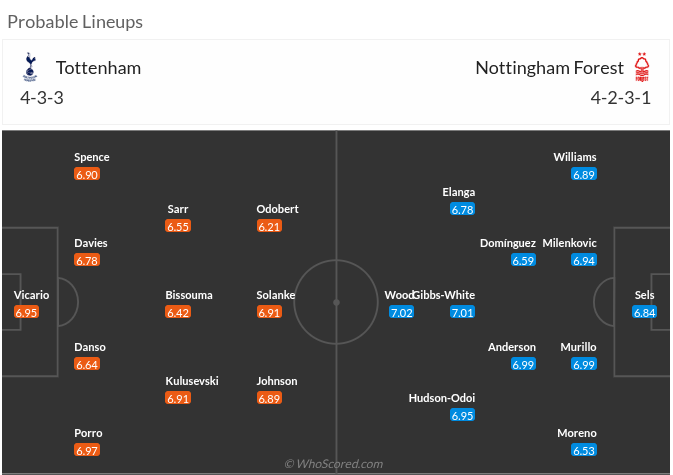The height and width of the screenshot is (475, 673).
Task: Click Bissouma's 6.42 rating badge
Action: [178, 312]
